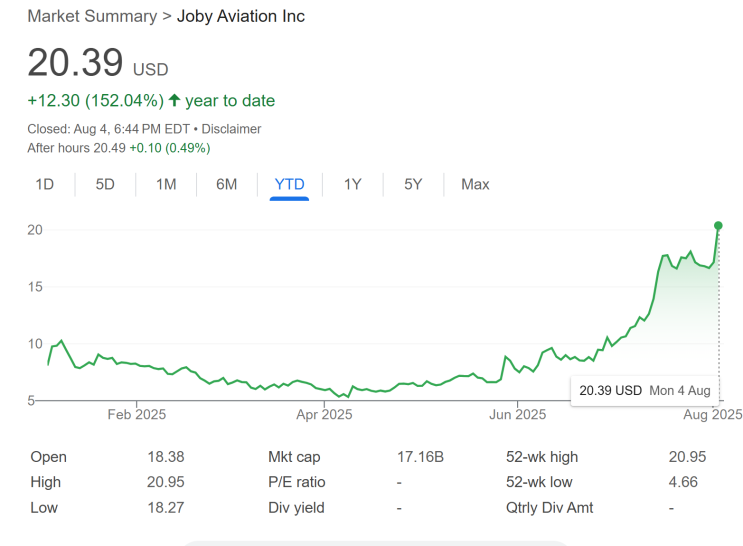The height and width of the screenshot is (546, 743).
Task: Click the after hours price 20.49
Action: pyautogui.click(x=109, y=148)
